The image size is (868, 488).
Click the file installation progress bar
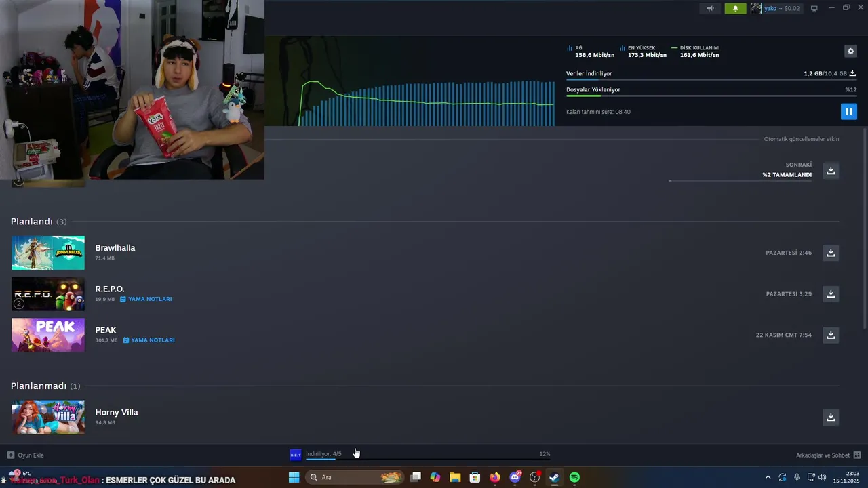(711, 96)
